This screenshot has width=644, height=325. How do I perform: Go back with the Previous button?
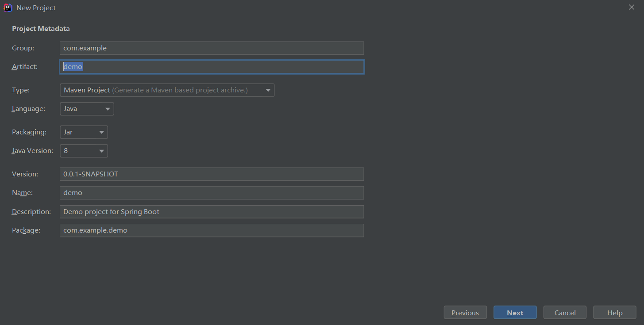[465, 313]
